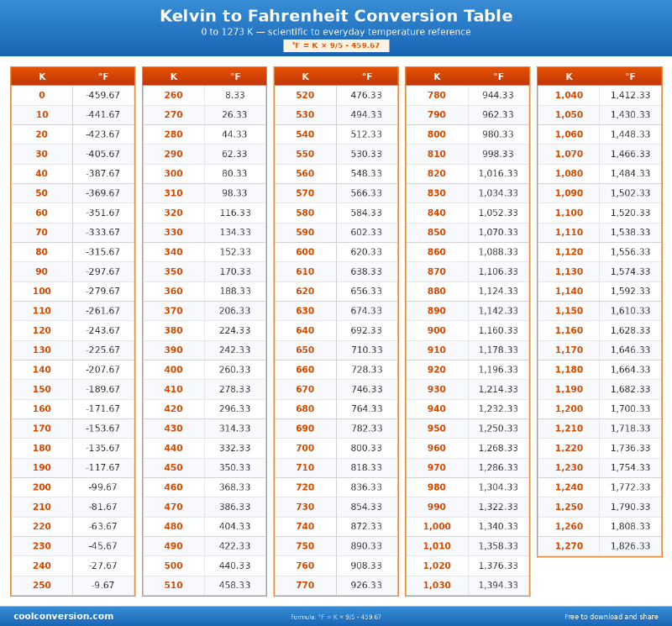Click Fahrenheit value 1,826.33

click(x=631, y=546)
